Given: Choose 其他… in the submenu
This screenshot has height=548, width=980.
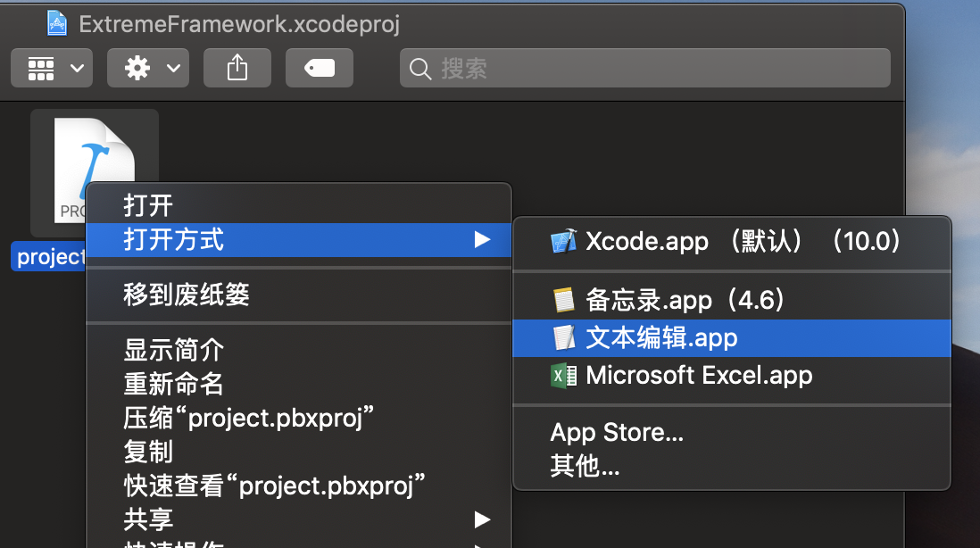Looking at the screenshot, I should coord(732,466).
